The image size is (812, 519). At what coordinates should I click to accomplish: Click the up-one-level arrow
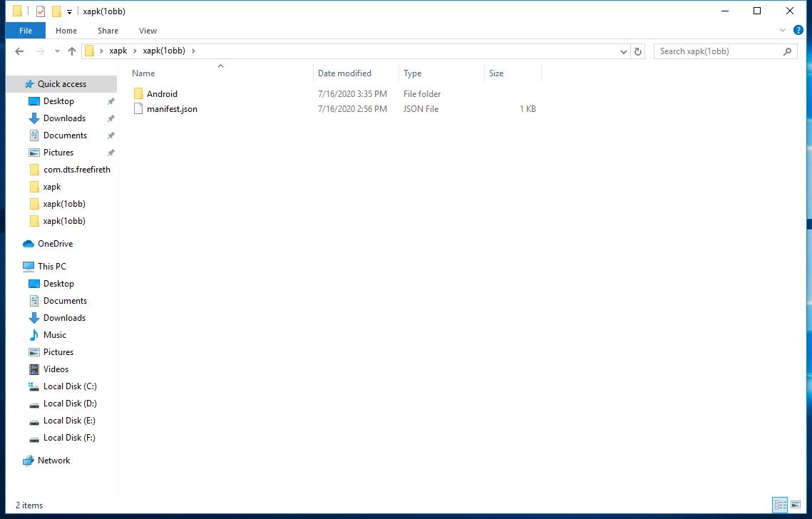pyautogui.click(x=72, y=51)
